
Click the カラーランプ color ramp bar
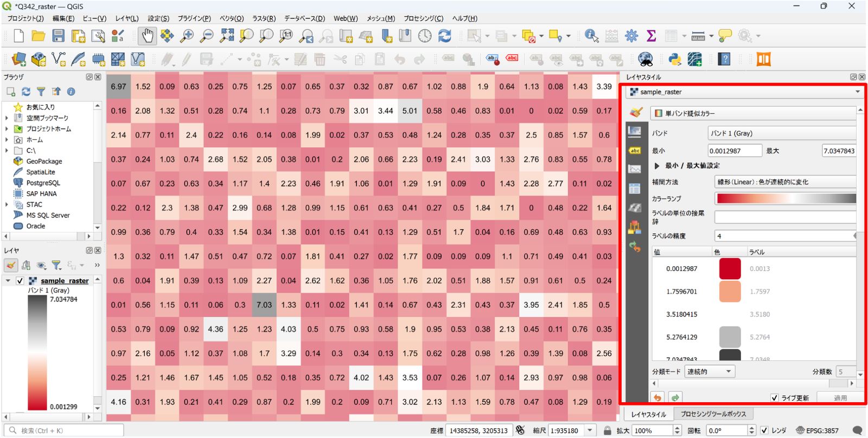pyautogui.click(x=786, y=199)
